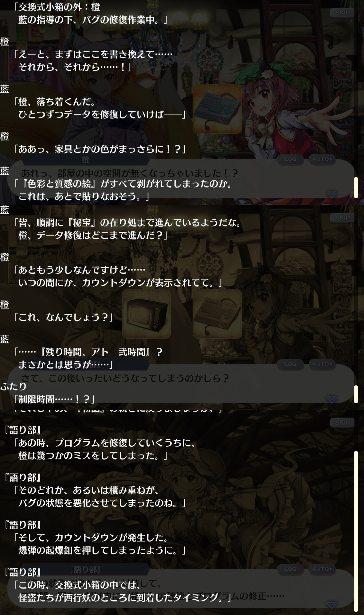Click the SKIP button in the colorful Chen scene
Screen dimensions: 364x615
click(342, 13)
